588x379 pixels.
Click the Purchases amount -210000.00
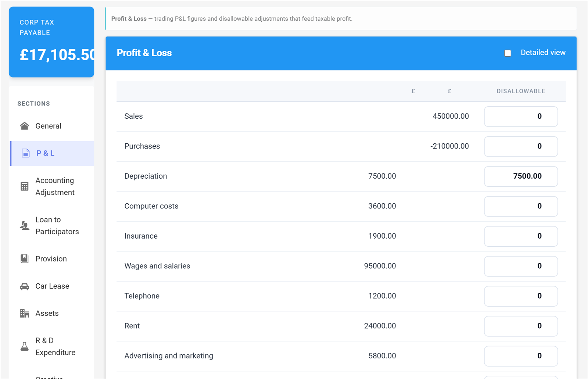(x=449, y=146)
